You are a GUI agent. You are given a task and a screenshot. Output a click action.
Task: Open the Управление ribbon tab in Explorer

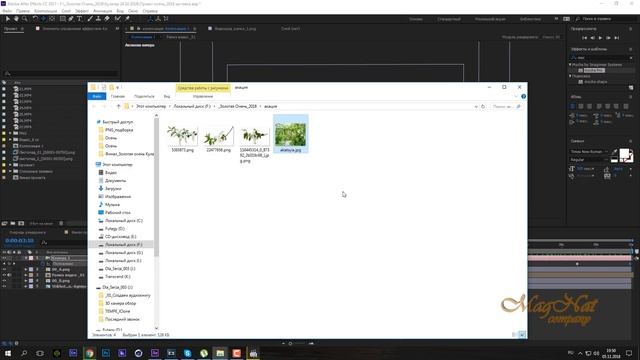coord(203,96)
